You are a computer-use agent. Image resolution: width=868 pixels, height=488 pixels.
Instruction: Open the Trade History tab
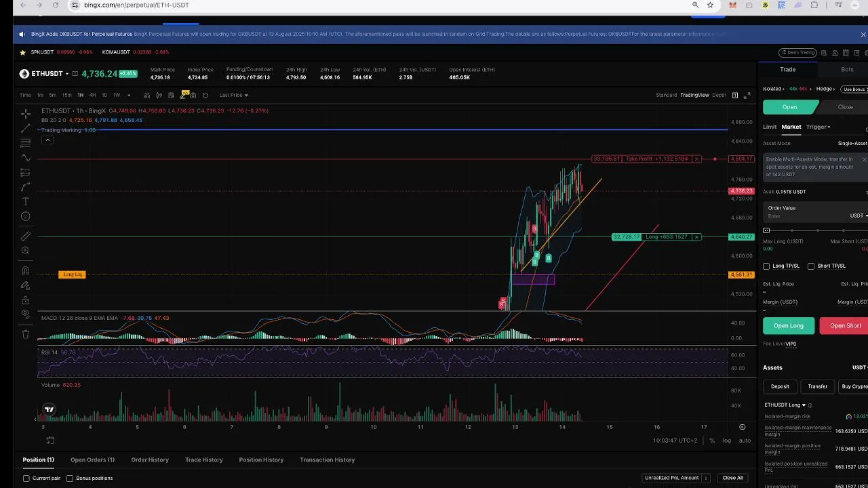coord(204,460)
